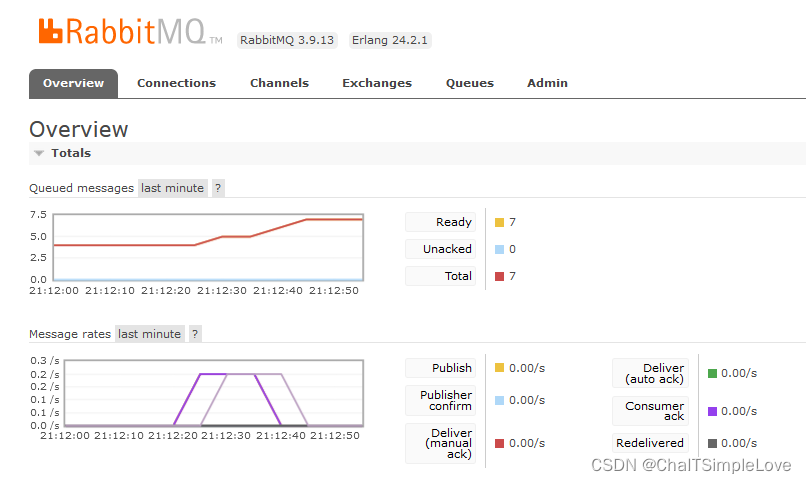
Task: Switch to the Connections tab
Action: pyautogui.click(x=176, y=83)
